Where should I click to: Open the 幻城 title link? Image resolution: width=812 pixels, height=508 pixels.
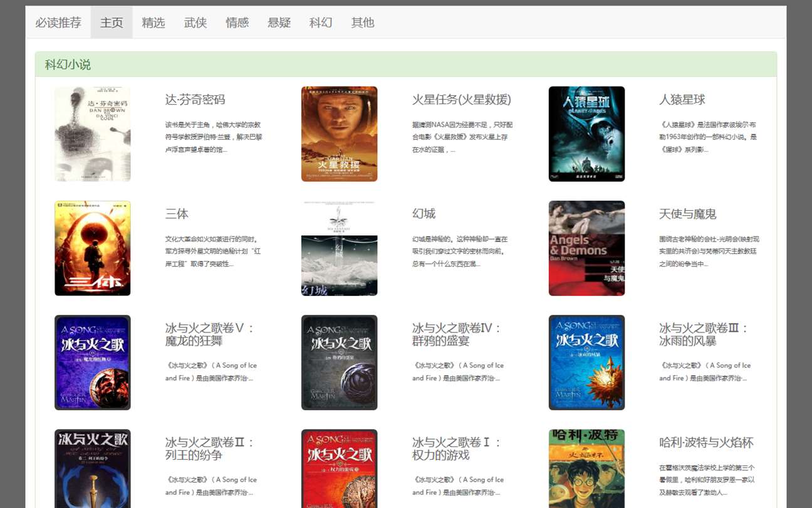coord(424,214)
